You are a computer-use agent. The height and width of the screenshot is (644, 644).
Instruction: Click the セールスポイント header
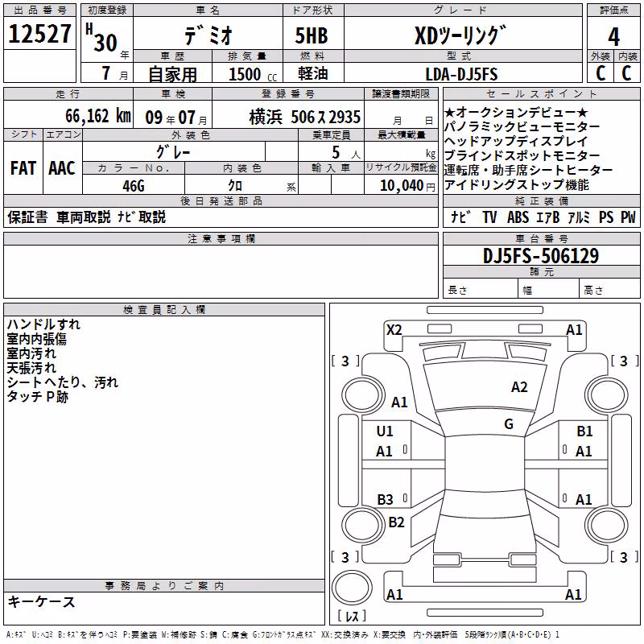[541, 94]
